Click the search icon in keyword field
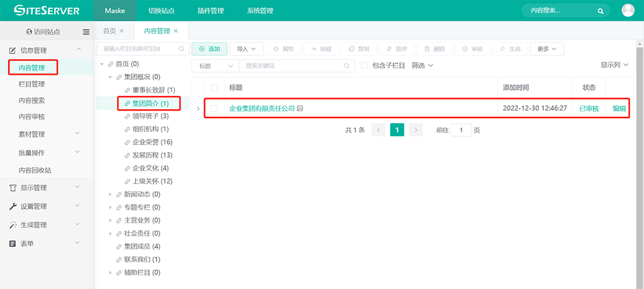The height and width of the screenshot is (289, 644). (347, 66)
